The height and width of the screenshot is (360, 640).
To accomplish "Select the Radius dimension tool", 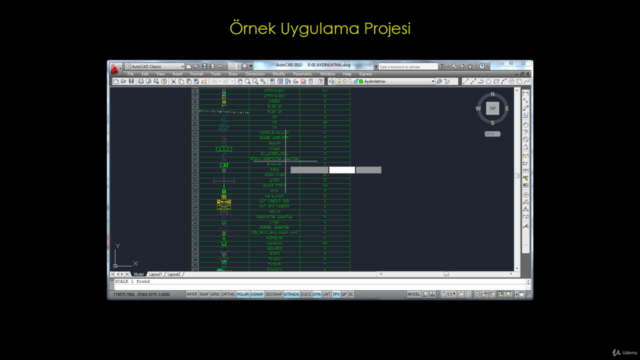I will (x=526, y=125).
